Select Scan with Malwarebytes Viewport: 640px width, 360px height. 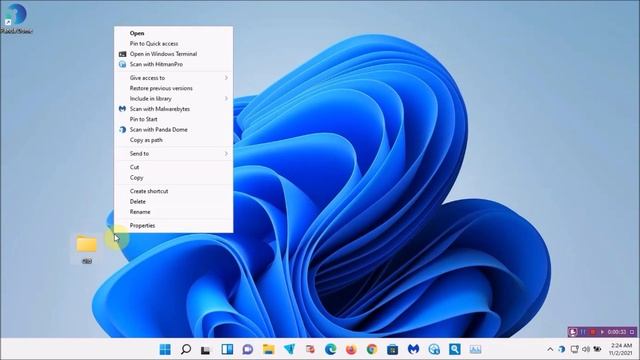point(174,109)
